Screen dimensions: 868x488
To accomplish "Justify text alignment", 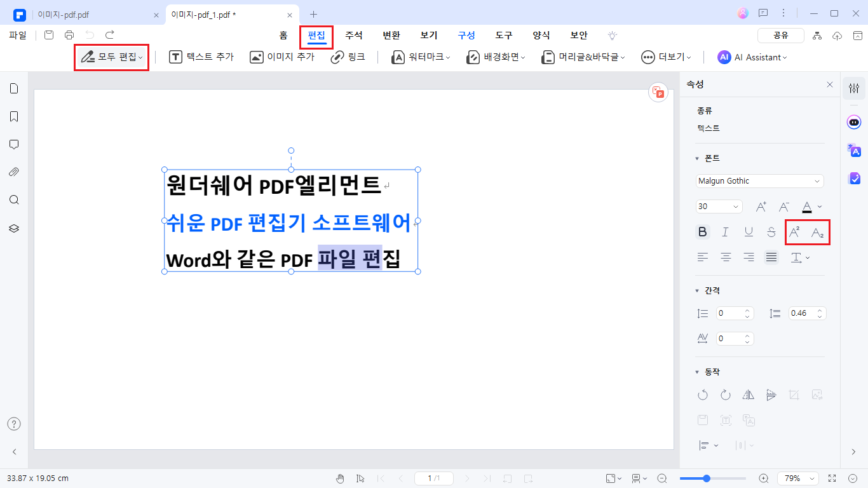I will [x=771, y=257].
